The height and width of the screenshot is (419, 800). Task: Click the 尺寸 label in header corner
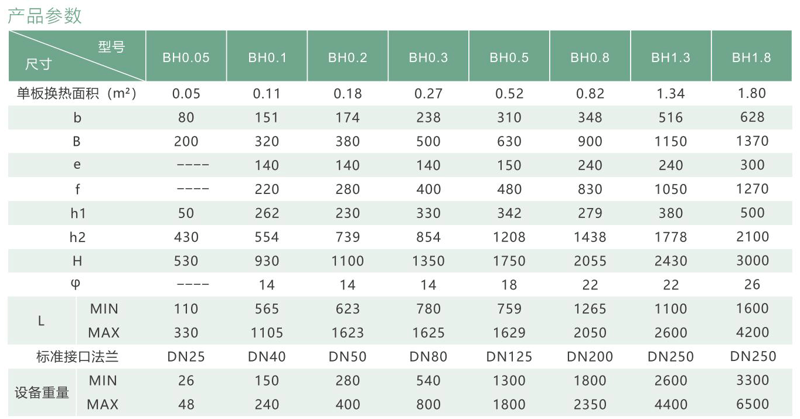click(x=38, y=64)
